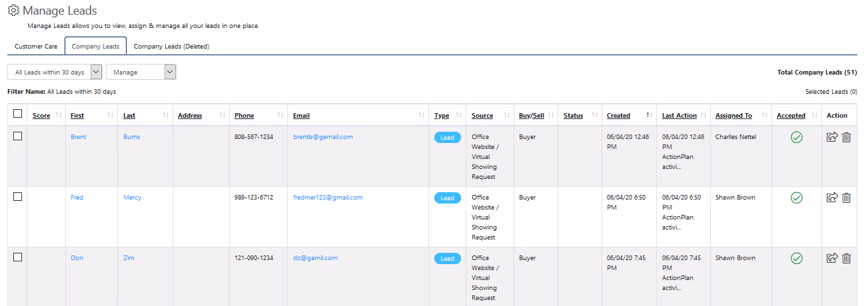Click assignee Charlies Nettel

[x=735, y=137]
